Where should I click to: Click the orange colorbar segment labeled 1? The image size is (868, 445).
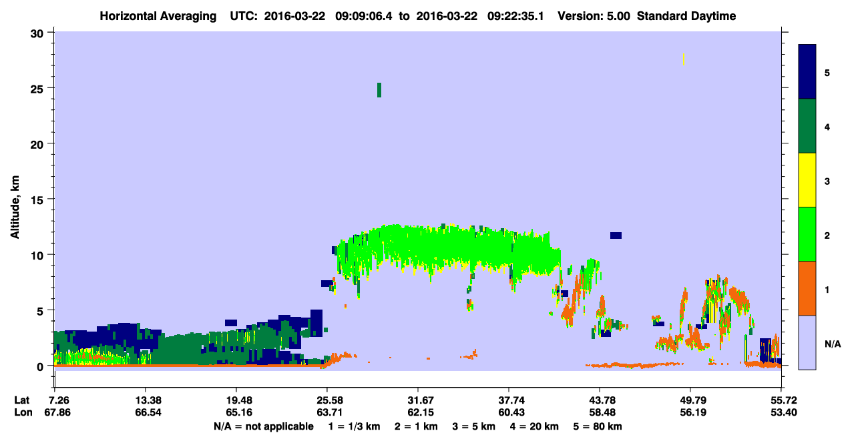[x=807, y=288]
